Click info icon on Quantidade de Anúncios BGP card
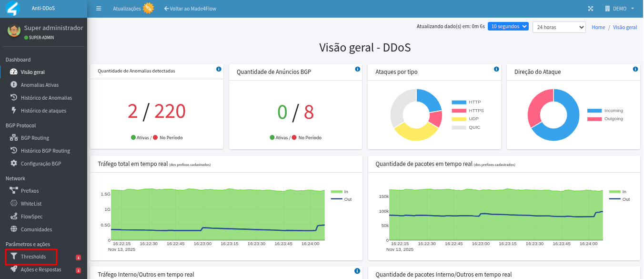This screenshot has height=279, width=644. click(x=357, y=69)
